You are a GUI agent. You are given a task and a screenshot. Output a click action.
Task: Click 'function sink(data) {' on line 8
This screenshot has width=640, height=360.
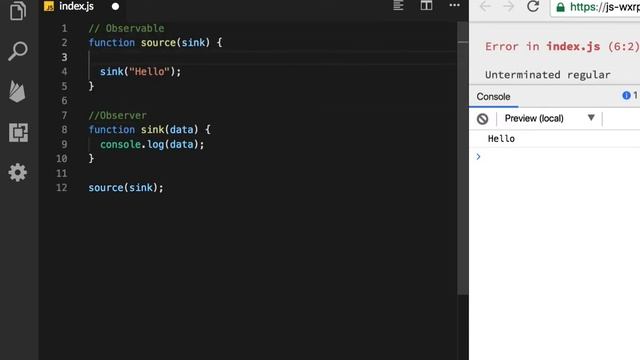[x=150, y=130]
